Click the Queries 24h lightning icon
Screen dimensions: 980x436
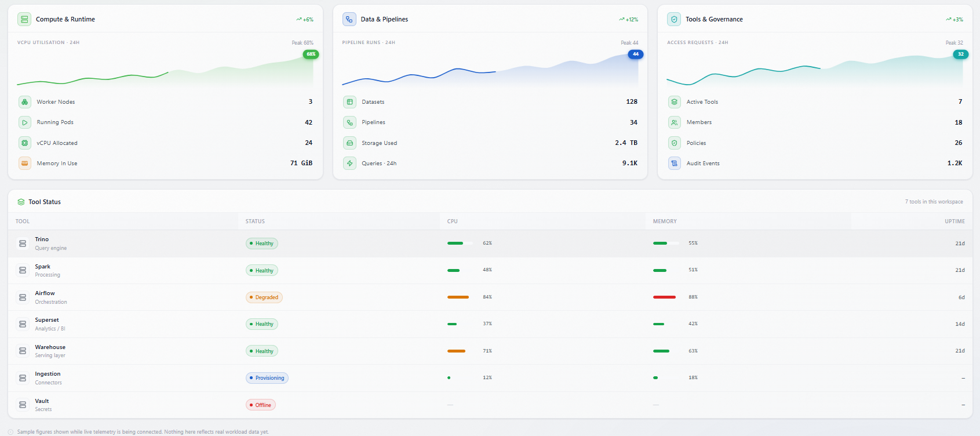(x=350, y=163)
